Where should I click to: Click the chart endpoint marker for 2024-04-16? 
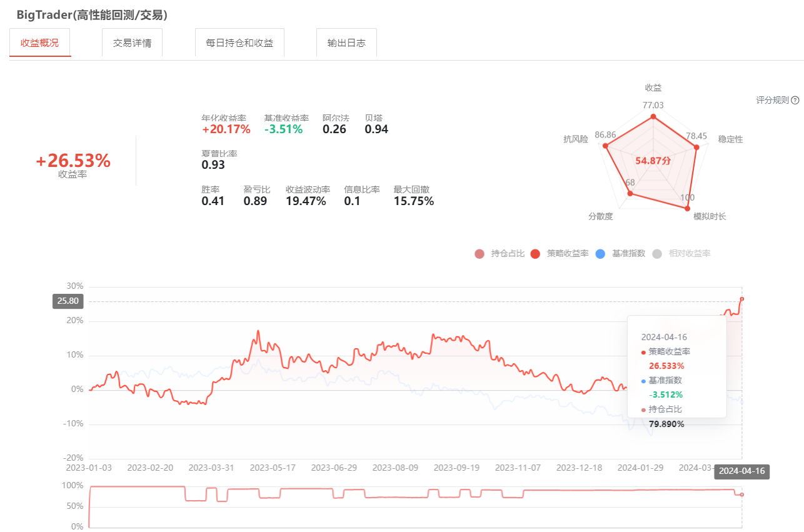pyautogui.click(x=742, y=299)
